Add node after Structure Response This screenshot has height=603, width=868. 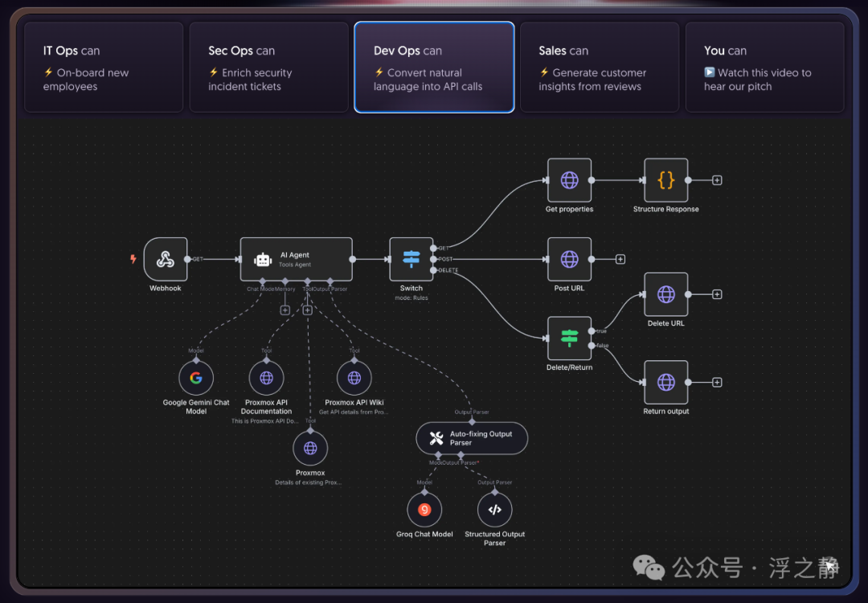pos(717,180)
